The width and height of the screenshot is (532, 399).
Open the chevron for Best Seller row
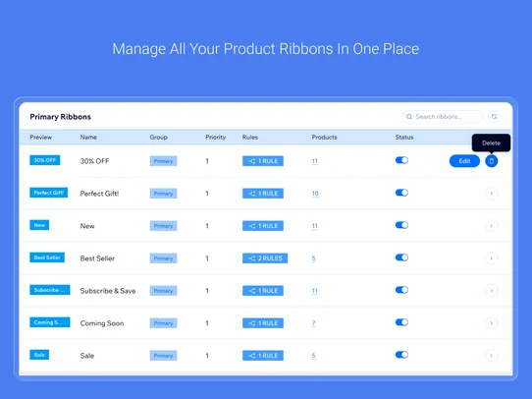click(492, 258)
